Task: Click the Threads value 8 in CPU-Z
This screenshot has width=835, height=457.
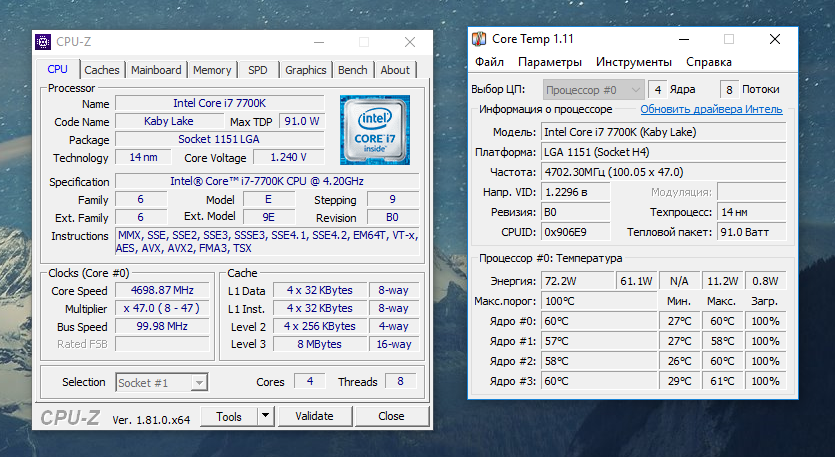Action: tap(400, 381)
